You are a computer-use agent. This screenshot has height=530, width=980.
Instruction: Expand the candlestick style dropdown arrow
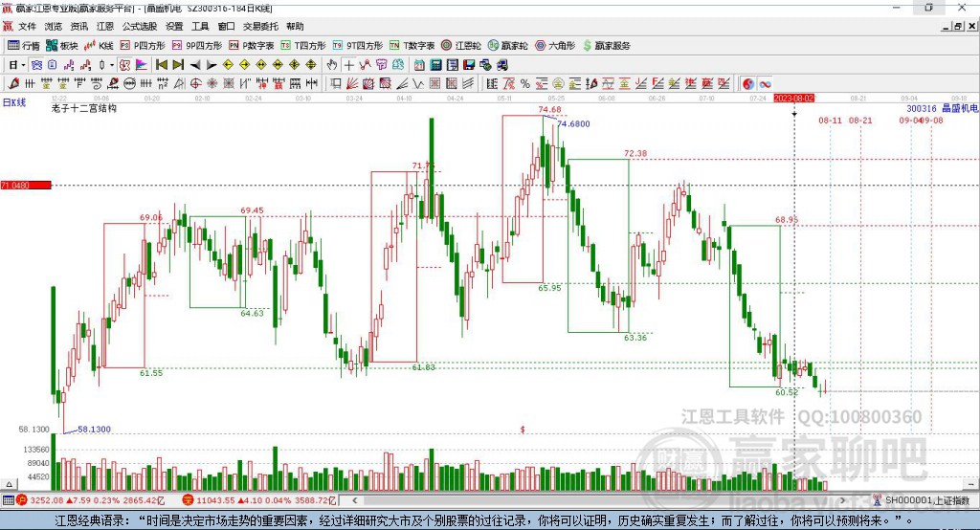[x=112, y=65]
